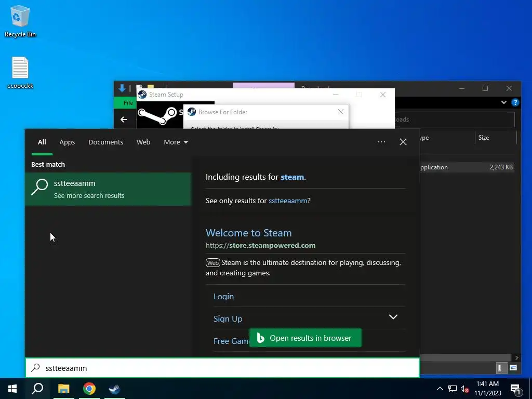The width and height of the screenshot is (532, 399).
Task: Open the Steam Login link
Action: [x=223, y=296]
